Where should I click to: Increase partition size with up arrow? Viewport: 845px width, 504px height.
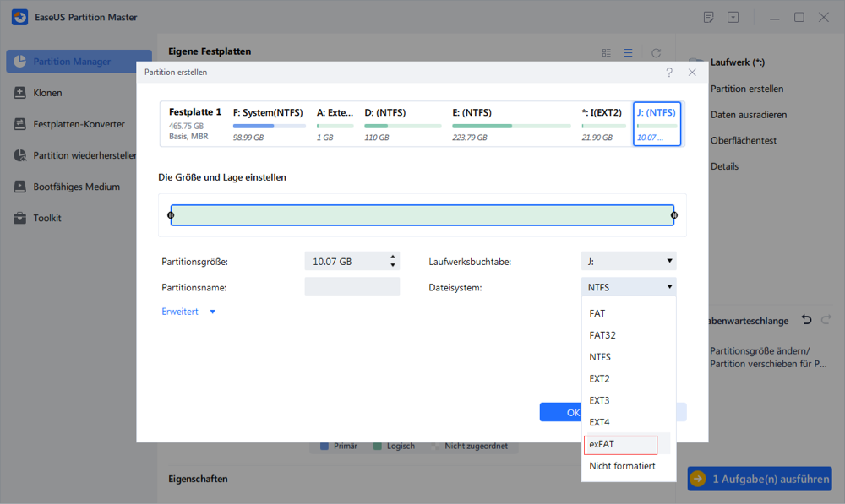click(393, 257)
